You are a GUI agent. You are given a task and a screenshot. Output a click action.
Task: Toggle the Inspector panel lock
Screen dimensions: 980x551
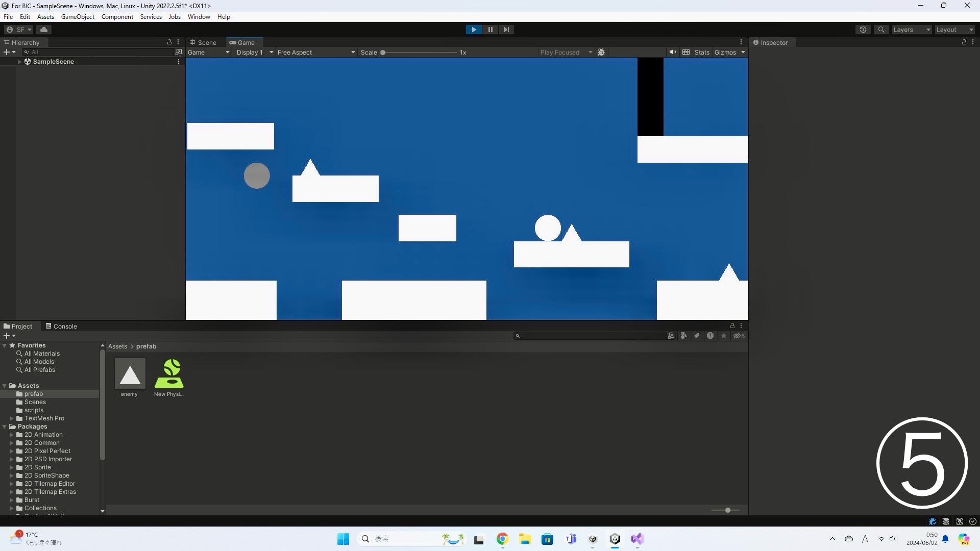[964, 42]
